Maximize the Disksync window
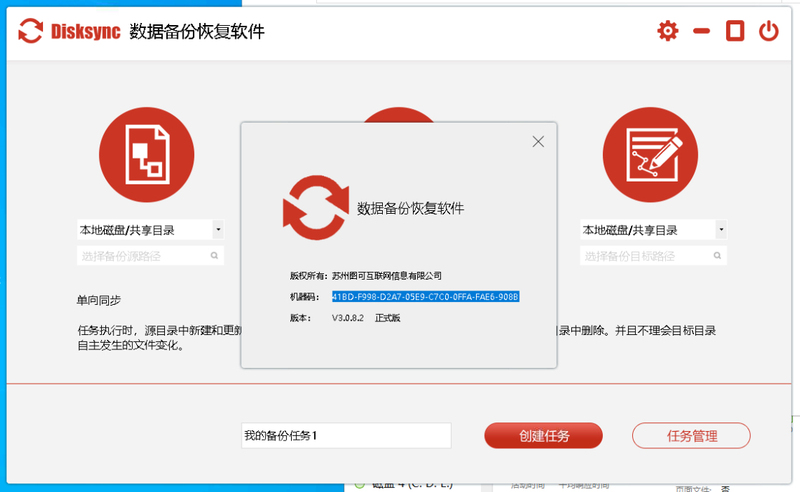This screenshot has height=492, width=800. pyautogui.click(x=735, y=31)
